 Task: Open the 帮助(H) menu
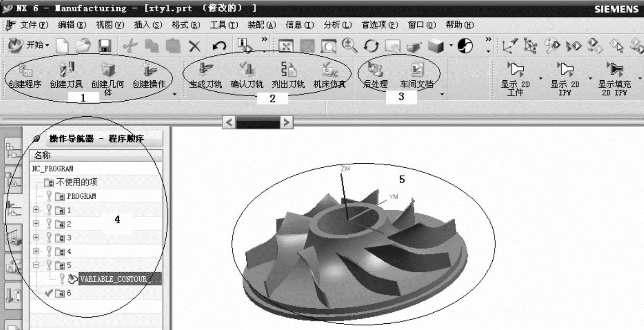pos(460,25)
